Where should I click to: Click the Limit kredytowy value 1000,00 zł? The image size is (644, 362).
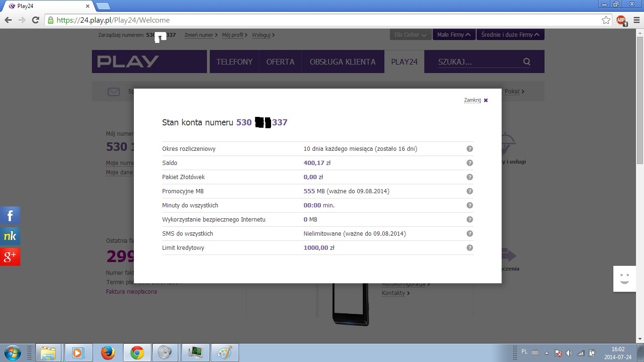pyautogui.click(x=319, y=247)
